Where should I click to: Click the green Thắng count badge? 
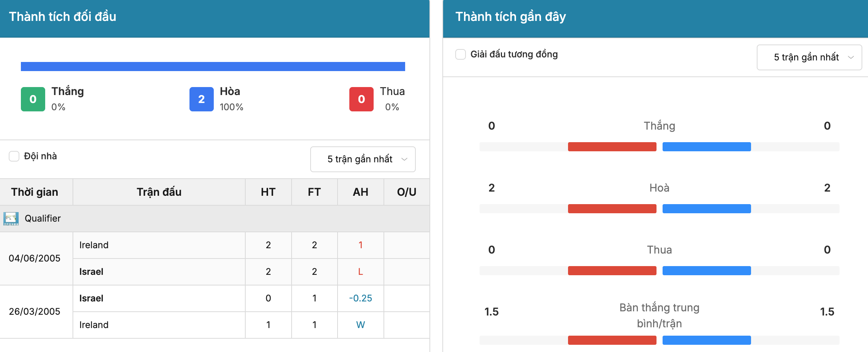[33, 99]
